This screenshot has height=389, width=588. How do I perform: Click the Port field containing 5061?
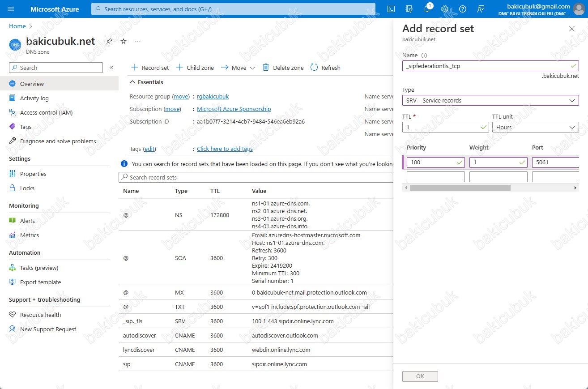(x=555, y=162)
